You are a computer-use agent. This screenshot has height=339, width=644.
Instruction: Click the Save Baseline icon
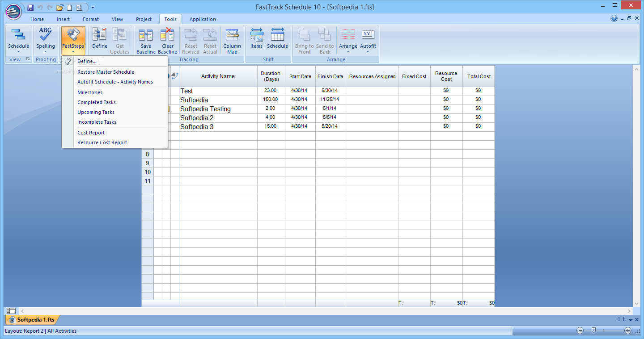click(x=146, y=41)
